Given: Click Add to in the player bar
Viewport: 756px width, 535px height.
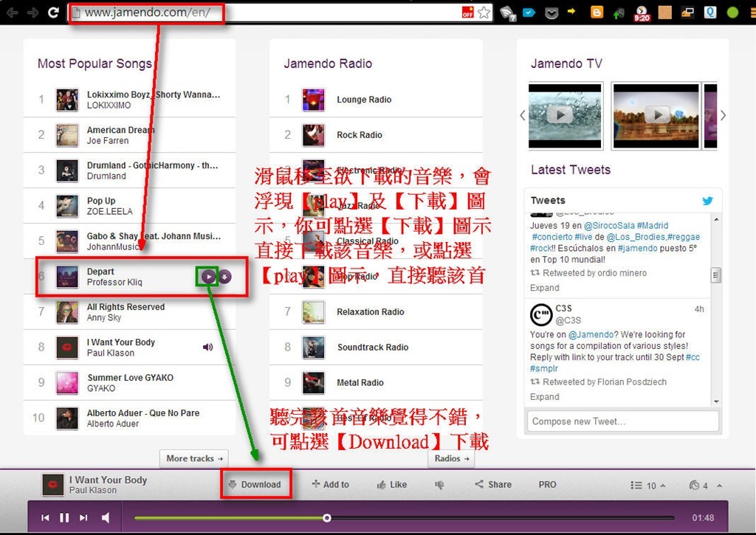Looking at the screenshot, I should pyautogui.click(x=330, y=484).
